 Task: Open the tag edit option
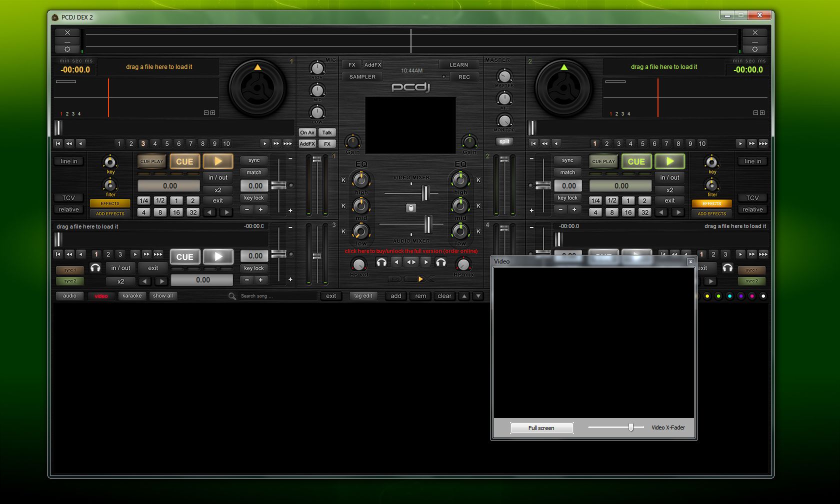(x=363, y=296)
